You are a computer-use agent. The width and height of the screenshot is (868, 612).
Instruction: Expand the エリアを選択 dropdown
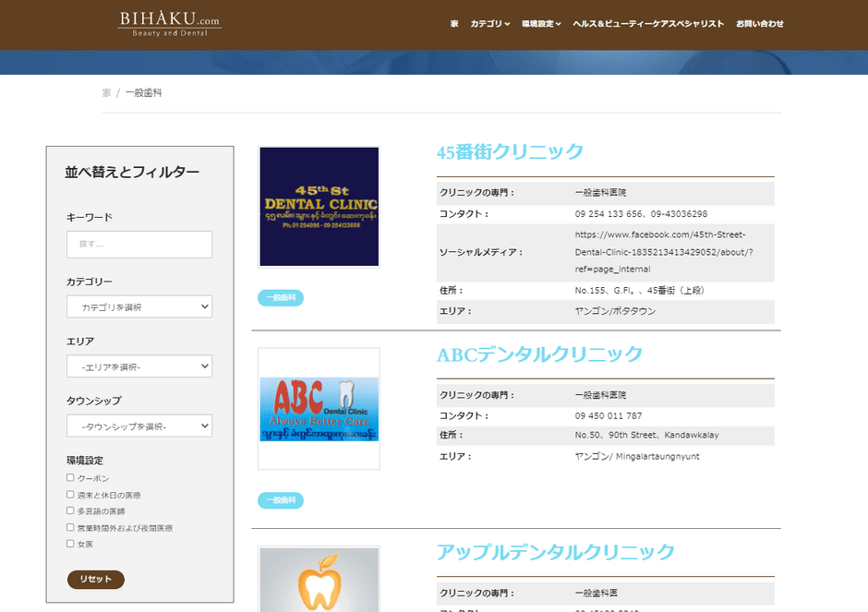coord(139,366)
